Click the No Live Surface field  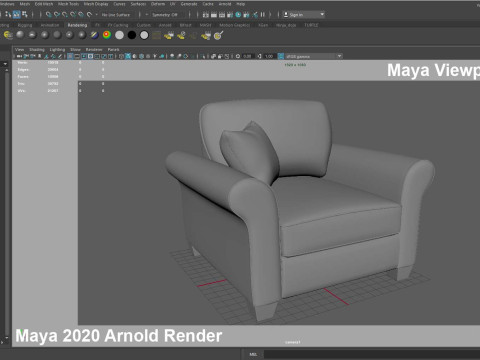[x=116, y=15]
